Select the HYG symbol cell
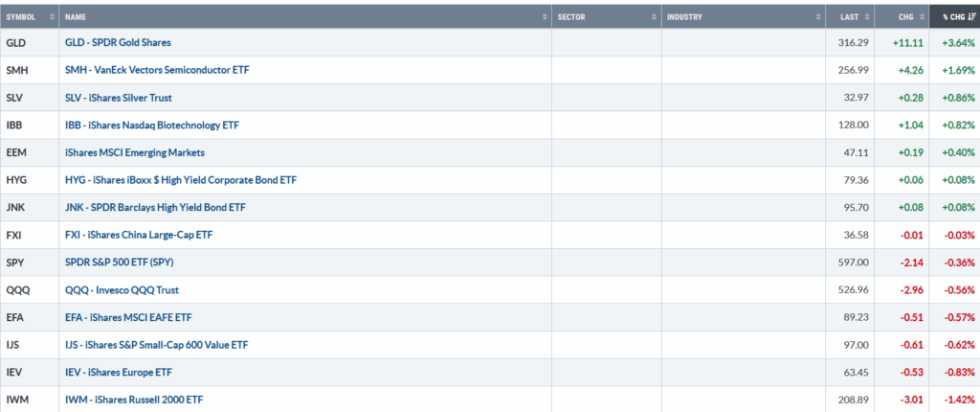Screen dimensions: 980x412 [x=30, y=180]
